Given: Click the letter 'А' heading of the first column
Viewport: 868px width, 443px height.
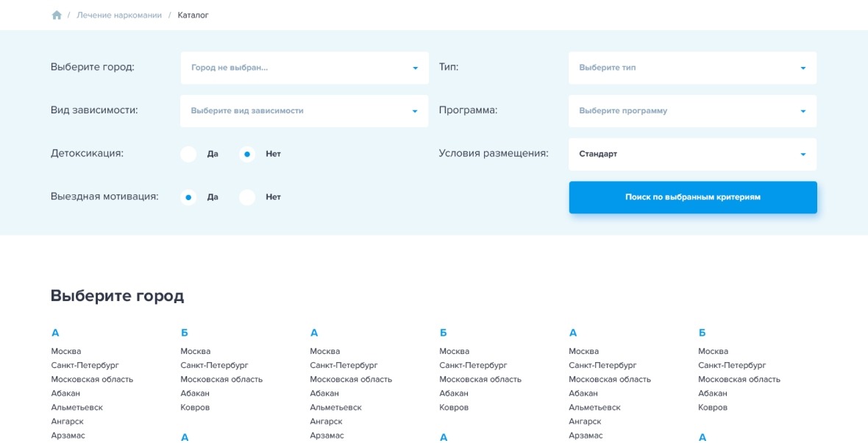Looking at the screenshot, I should click(55, 333).
